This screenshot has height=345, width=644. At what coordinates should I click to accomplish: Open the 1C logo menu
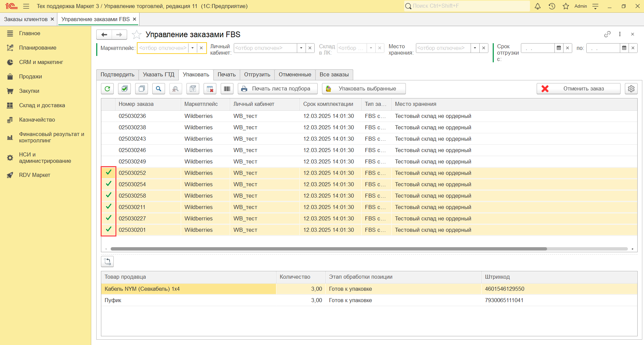(x=11, y=6)
